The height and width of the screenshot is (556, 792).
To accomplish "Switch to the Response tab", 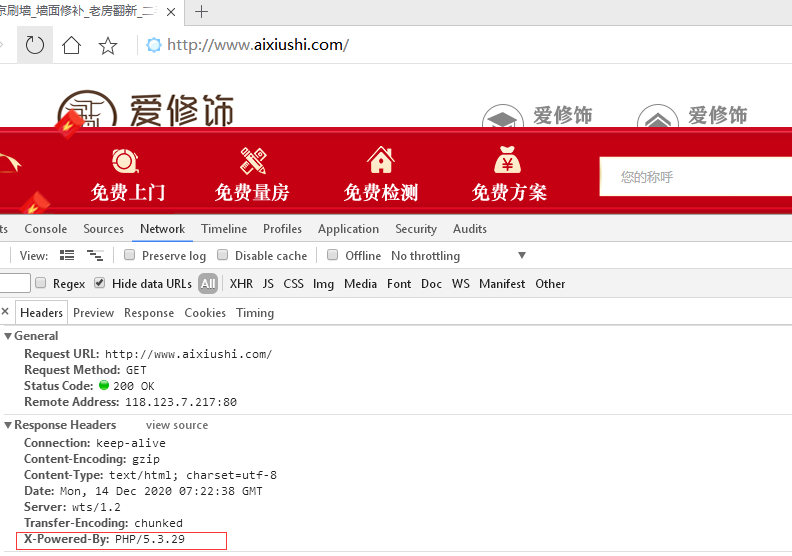I will click(x=149, y=313).
